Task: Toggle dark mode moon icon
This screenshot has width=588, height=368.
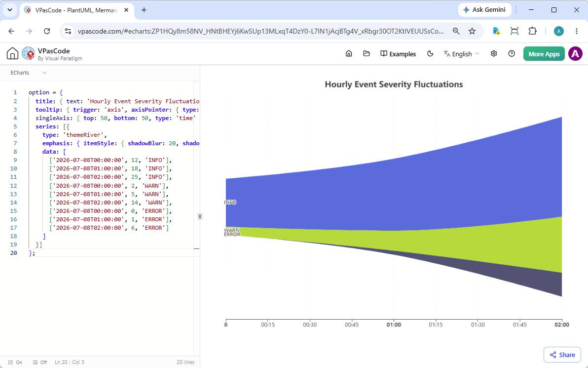Action: (430, 54)
